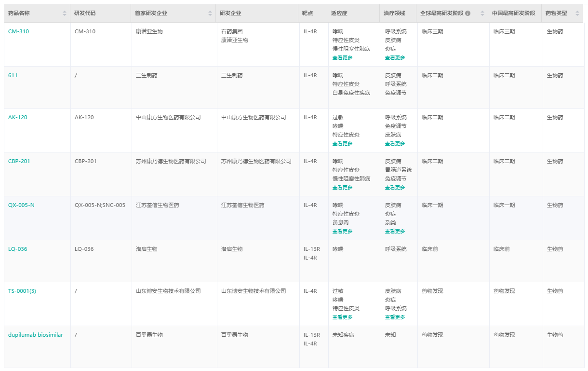Open the QX-005-N drug link
Viewport: 588px width, 371px height.
pos(21,205)
